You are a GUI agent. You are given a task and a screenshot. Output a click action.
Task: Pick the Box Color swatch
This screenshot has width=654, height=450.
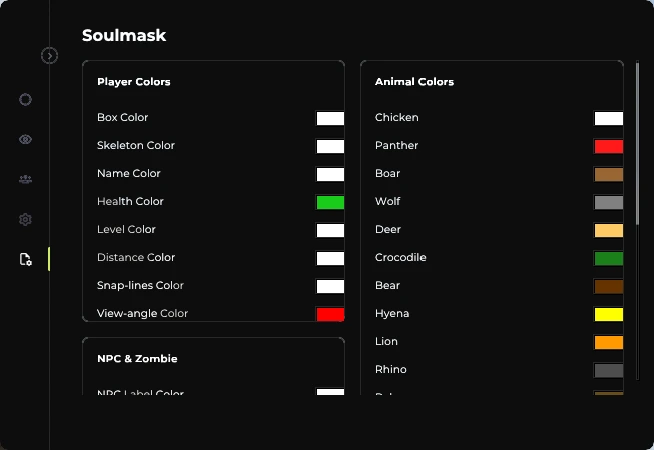click(330, 118)
